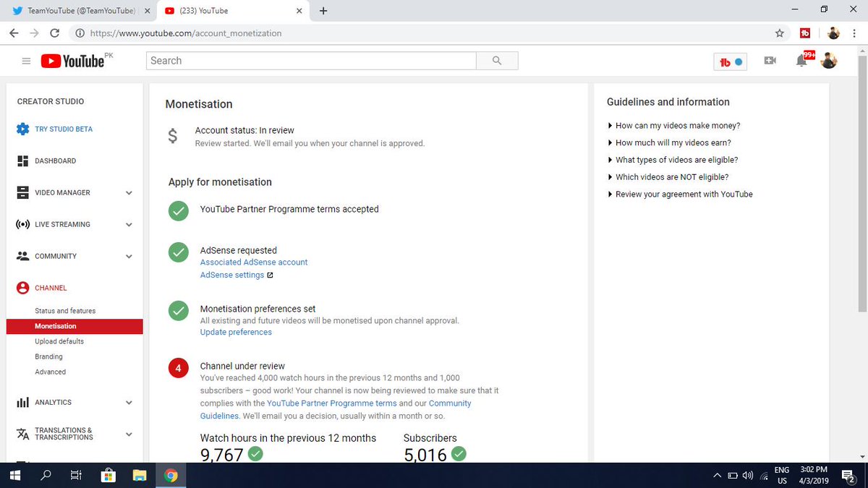Image resolution: width=868 pixels, height=488 pixels.
Task: Expand the Live Streaming section
Action: click(129, 225)
